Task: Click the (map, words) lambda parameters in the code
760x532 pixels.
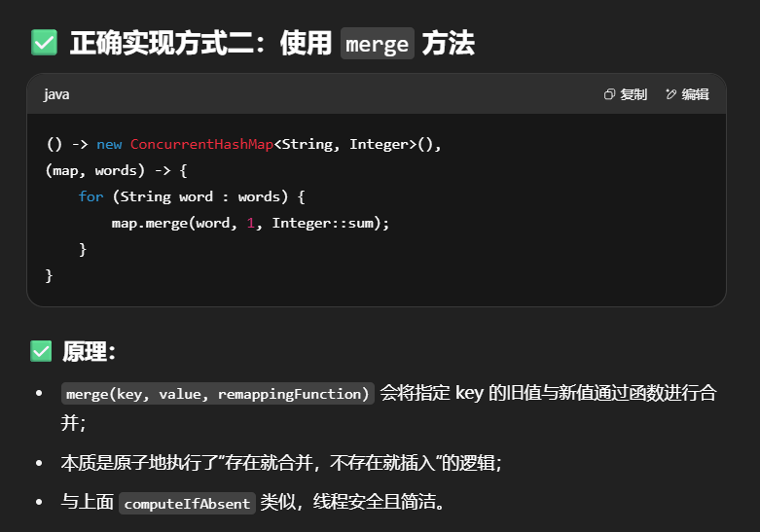Action: point(90,170)
